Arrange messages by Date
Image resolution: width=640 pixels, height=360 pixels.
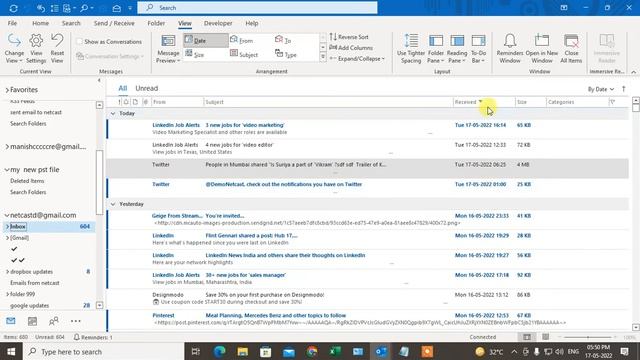[x=205, y=40]
